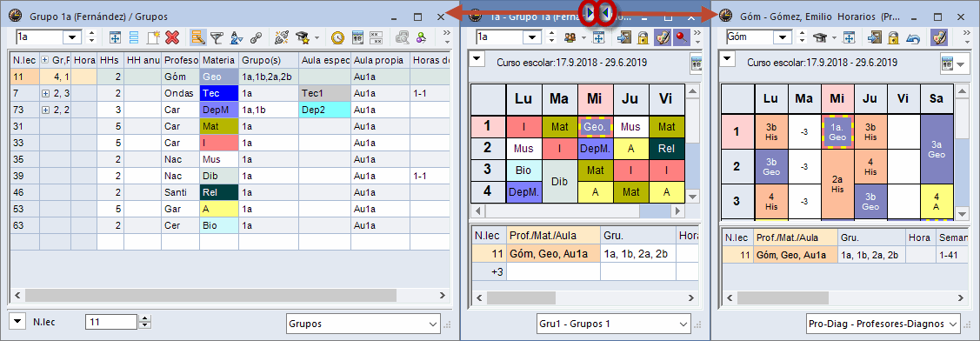Image resolution: width=980 pixels, height=341 pixels.
Task: Click the red X delete icon
Action: pos(173,37)
